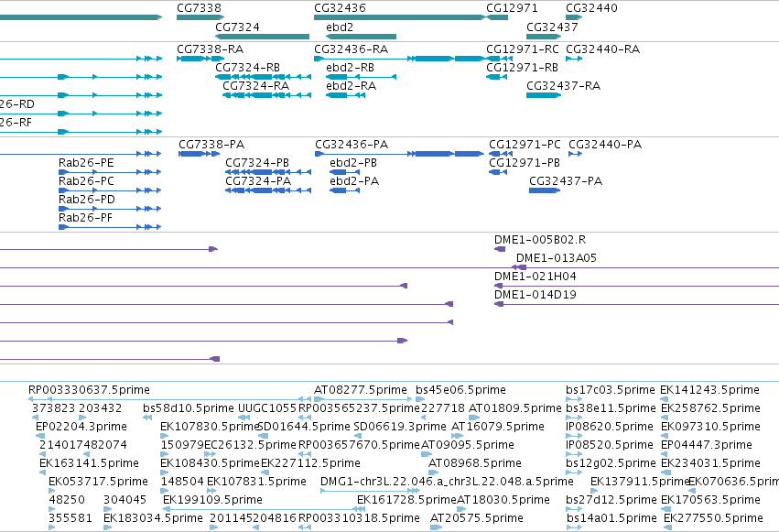Select transcript CG32437-RA label
The width and height of the screenshot is (779, 532).
(564, 86)
